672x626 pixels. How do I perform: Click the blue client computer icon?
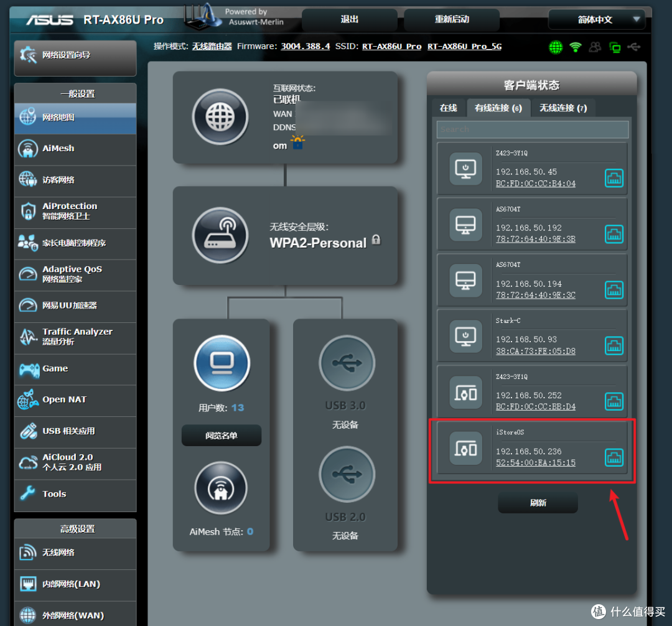[222, 363]
